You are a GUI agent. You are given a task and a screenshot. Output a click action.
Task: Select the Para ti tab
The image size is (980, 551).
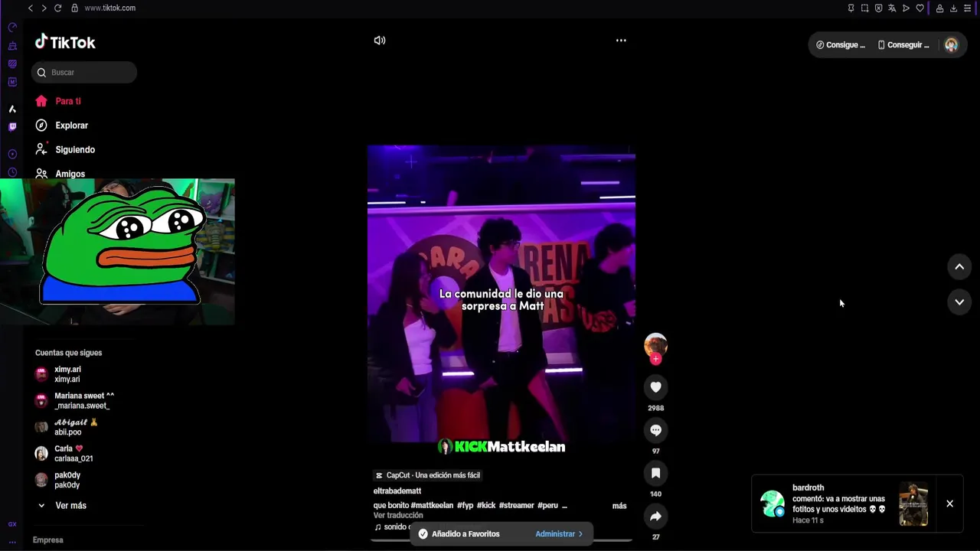(x=58, y=101)
